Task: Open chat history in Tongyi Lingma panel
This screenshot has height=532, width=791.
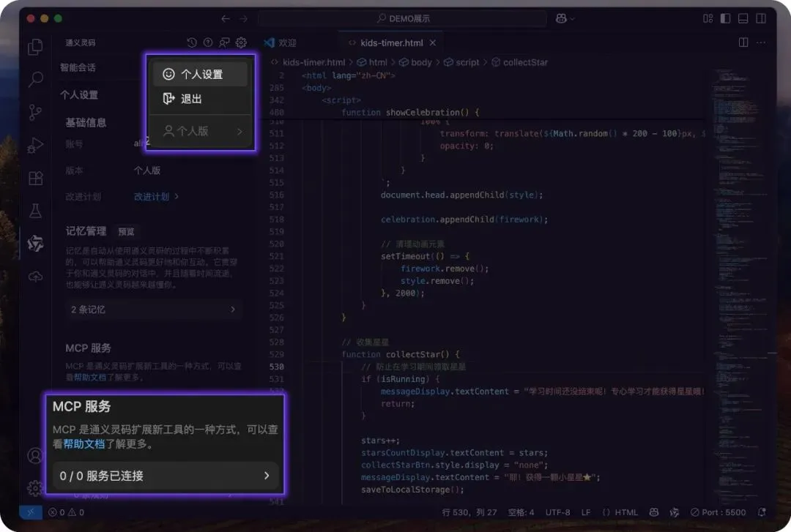Action: point(192,43)
